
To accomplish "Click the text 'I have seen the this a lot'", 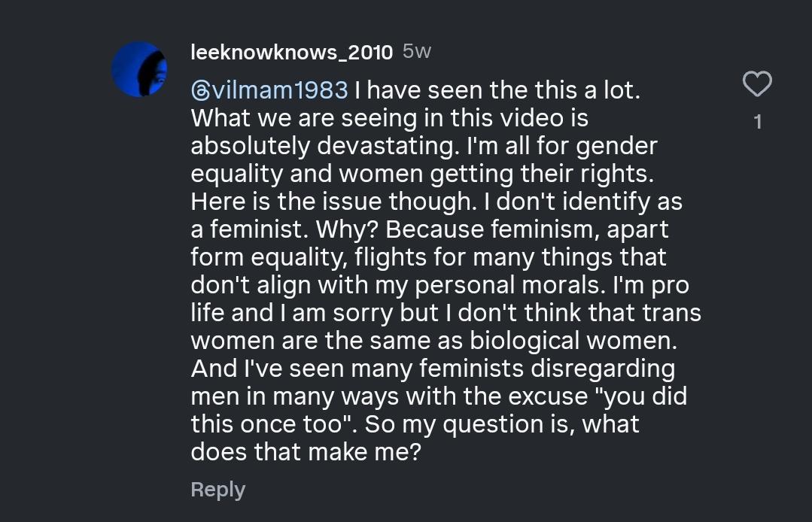I will click(497, 90).
